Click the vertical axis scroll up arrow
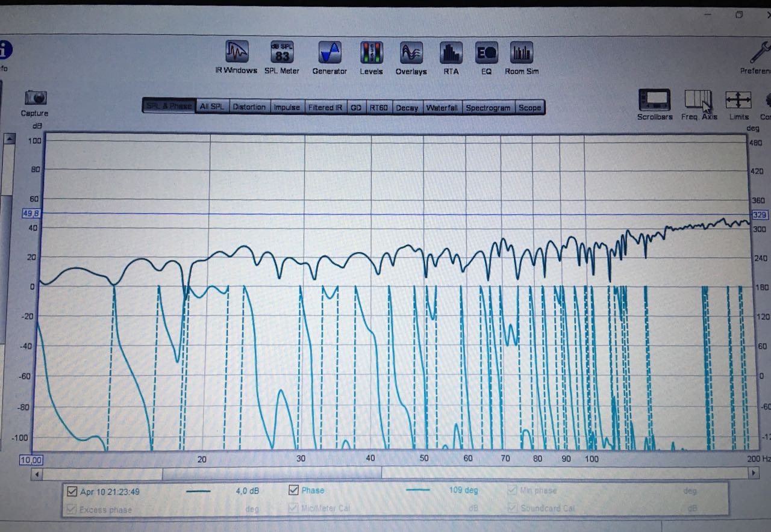Viewport: 771px width, 532px height. (x=9, y=139)
